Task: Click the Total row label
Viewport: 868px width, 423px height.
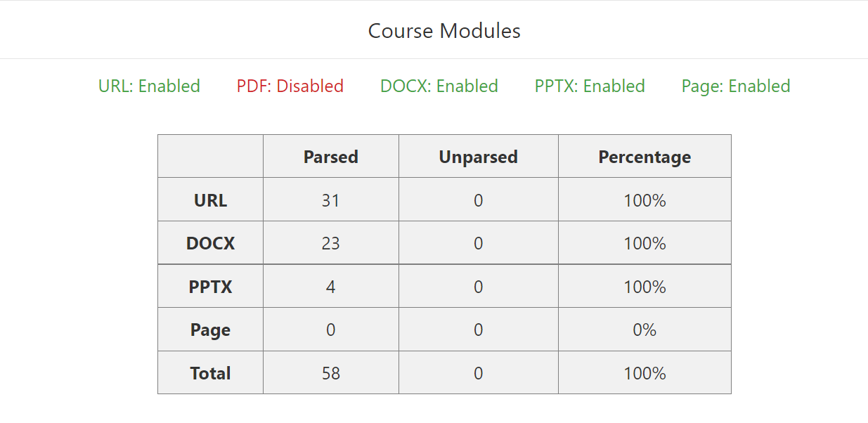Action: click(211, 373)
